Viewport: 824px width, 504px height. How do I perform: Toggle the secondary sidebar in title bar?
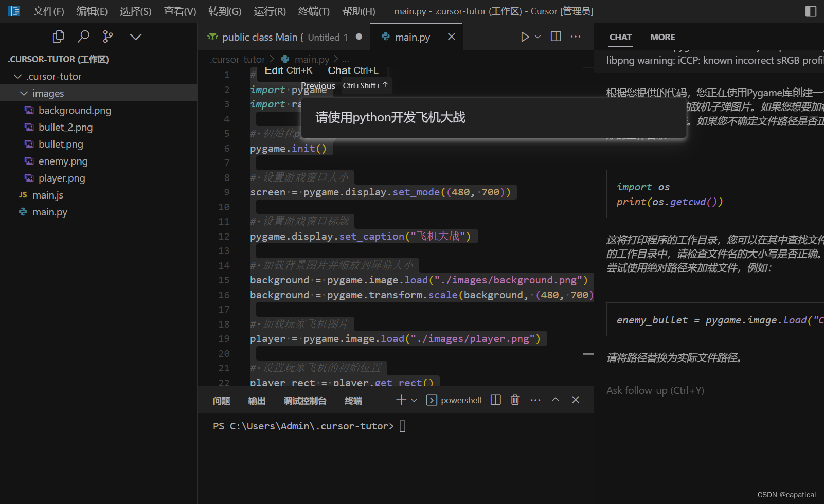[811, 11]
